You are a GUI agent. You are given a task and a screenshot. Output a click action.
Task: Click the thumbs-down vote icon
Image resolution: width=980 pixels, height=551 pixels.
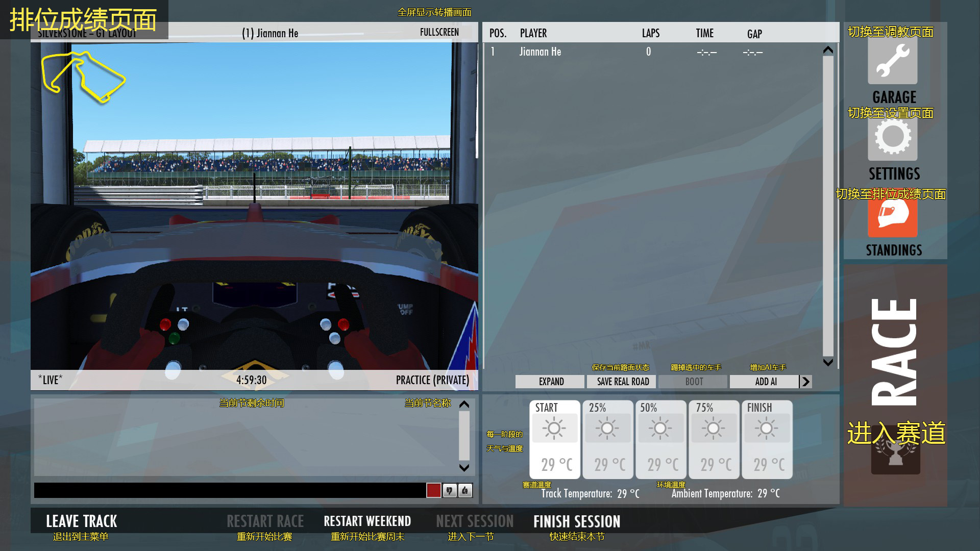coord(449,491)
